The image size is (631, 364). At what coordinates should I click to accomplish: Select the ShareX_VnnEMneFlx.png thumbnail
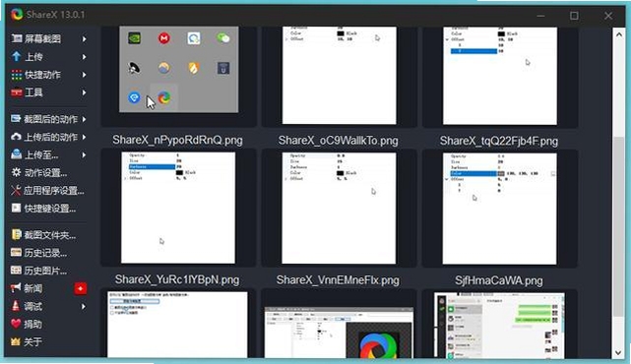[339, 208]
